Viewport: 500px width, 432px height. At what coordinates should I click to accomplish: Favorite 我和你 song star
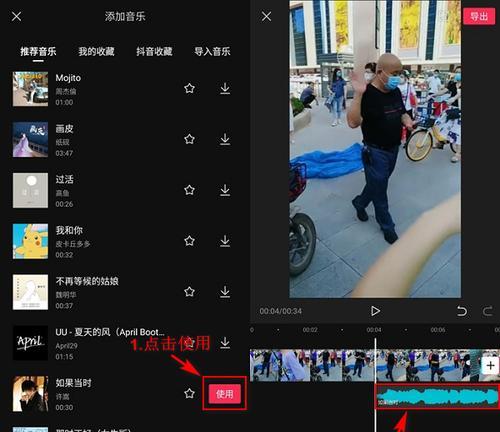[x=189, y=241]
